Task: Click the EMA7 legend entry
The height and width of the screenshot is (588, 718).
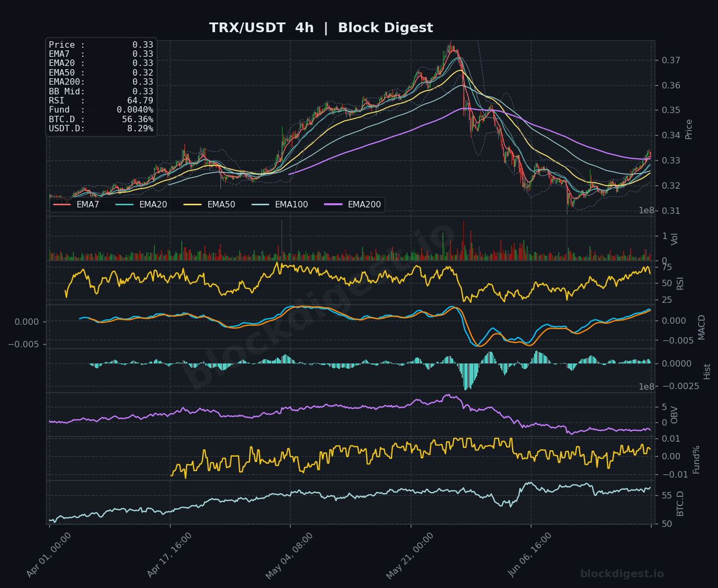Action: (x=76, y=205)
